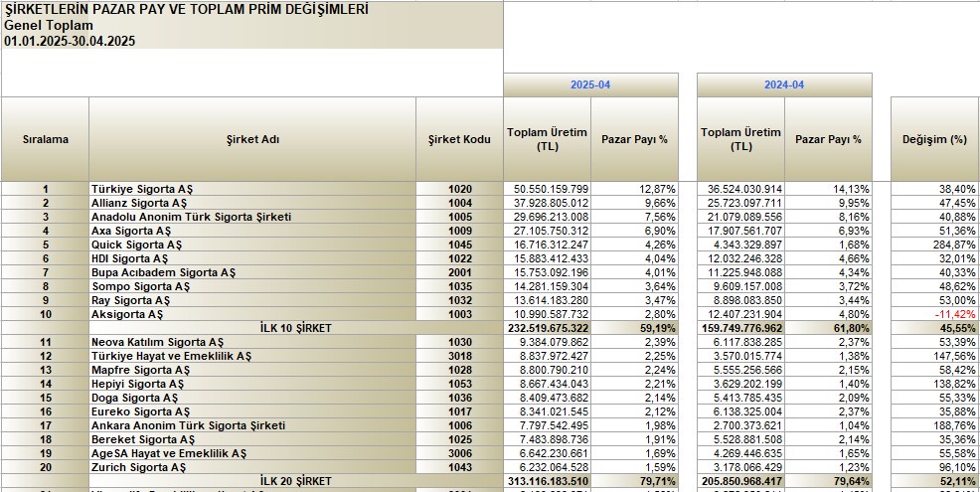
Task: Click the 'Aksigorta AŞ' cell
Action: coord(252,314)
